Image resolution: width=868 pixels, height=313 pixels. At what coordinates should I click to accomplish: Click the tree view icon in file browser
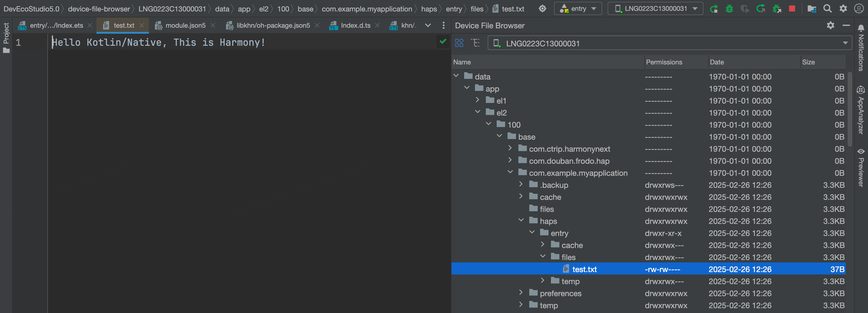click(476, 43)
